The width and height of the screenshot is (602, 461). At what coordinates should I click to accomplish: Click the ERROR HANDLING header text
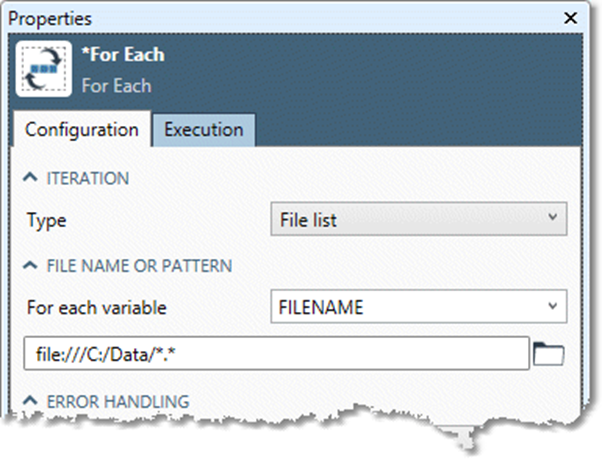click(x=118, y=402)
